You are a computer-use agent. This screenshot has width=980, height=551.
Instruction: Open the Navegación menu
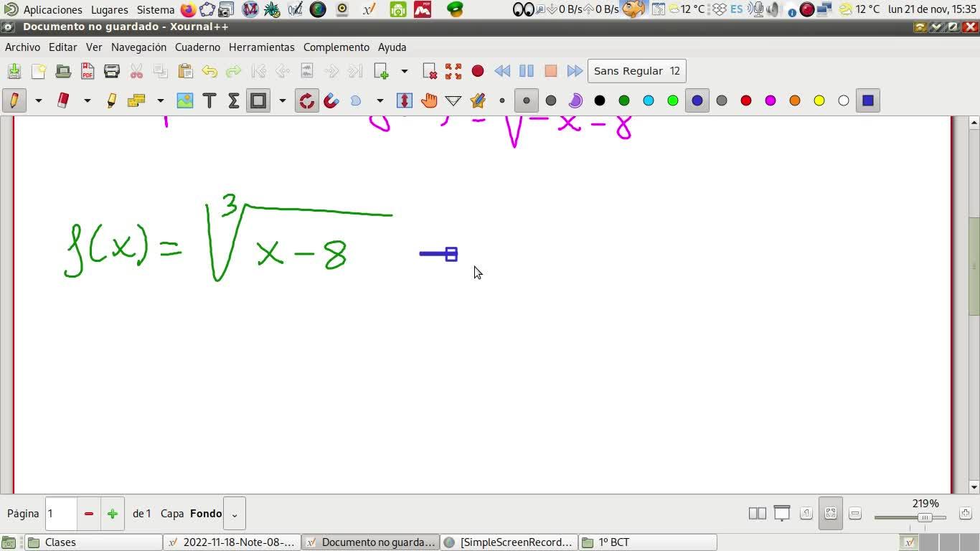pyautogui.click(x=138, y=47)
